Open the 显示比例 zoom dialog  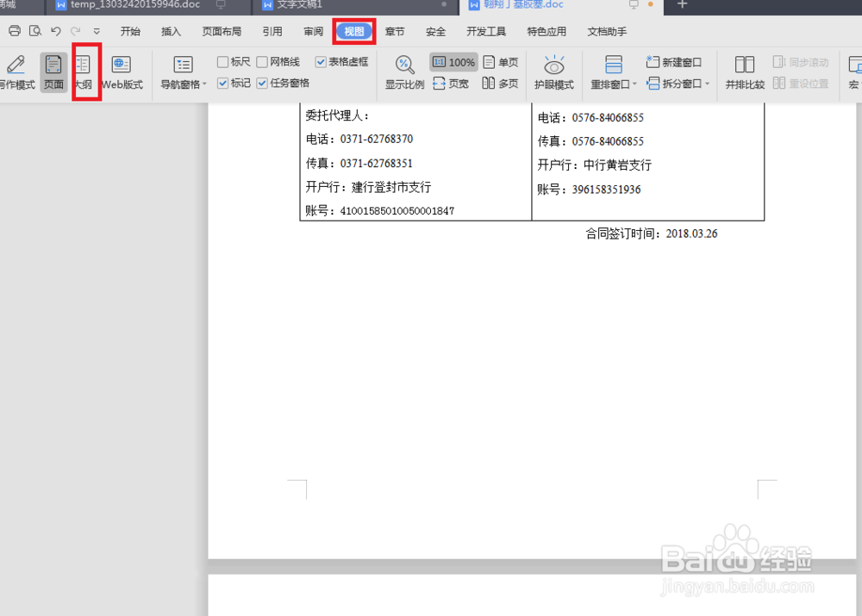(404, 72)
